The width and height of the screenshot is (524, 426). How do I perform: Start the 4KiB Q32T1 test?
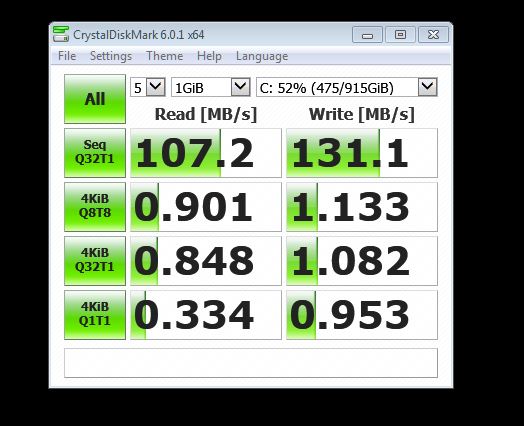coord(95,261)
